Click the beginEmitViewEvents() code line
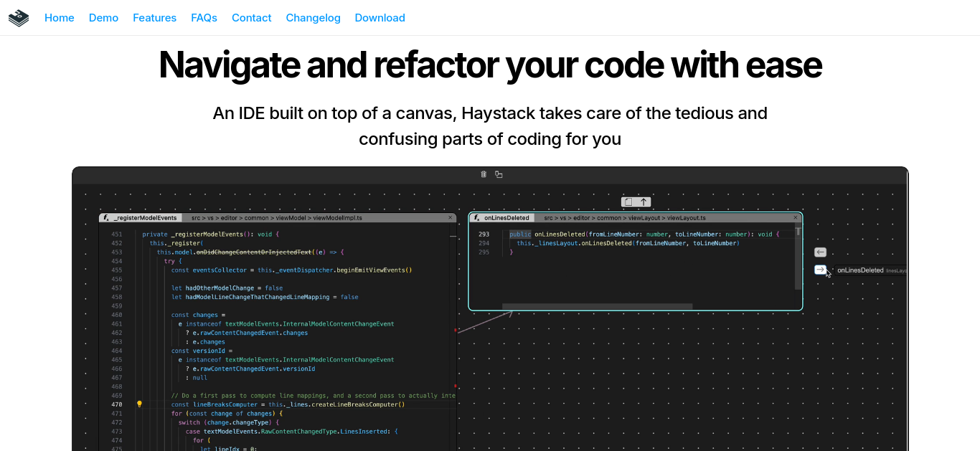Viewport: 980px width, 451px height. click(291, 270)
